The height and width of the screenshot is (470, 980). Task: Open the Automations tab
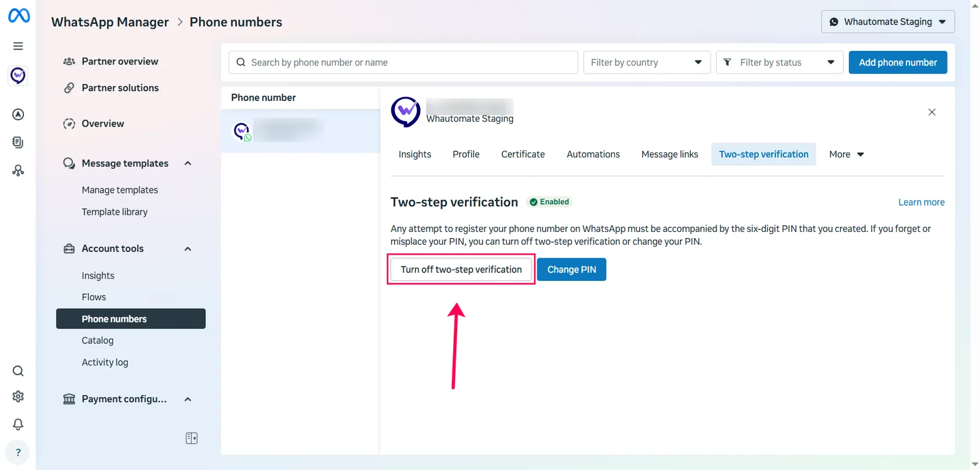point(593,154)
